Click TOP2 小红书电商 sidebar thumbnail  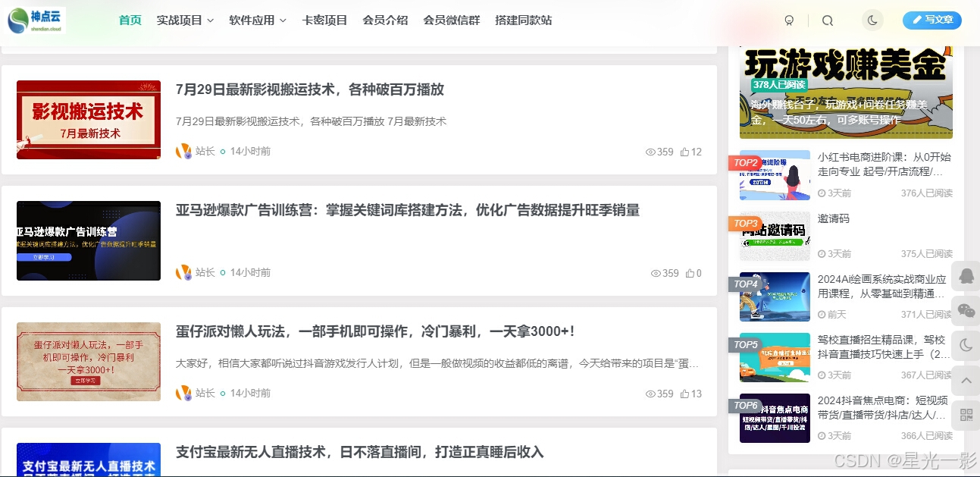[775, 175]
